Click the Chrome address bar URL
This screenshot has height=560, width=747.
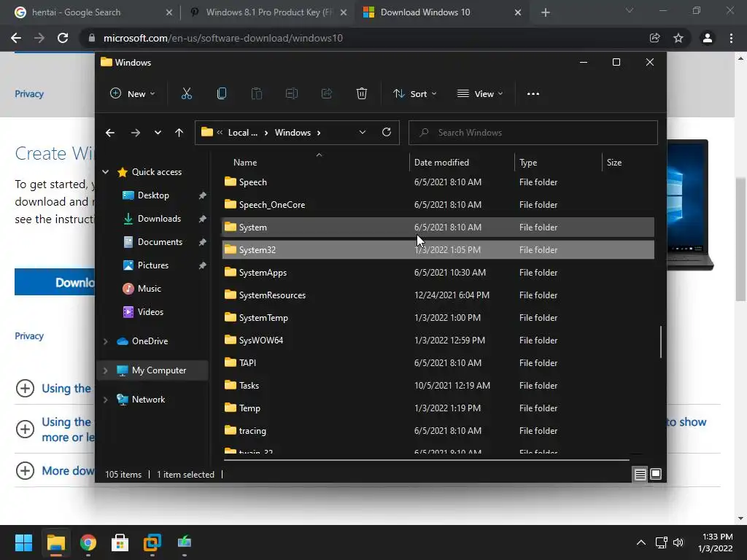click(x=223, y=38)
